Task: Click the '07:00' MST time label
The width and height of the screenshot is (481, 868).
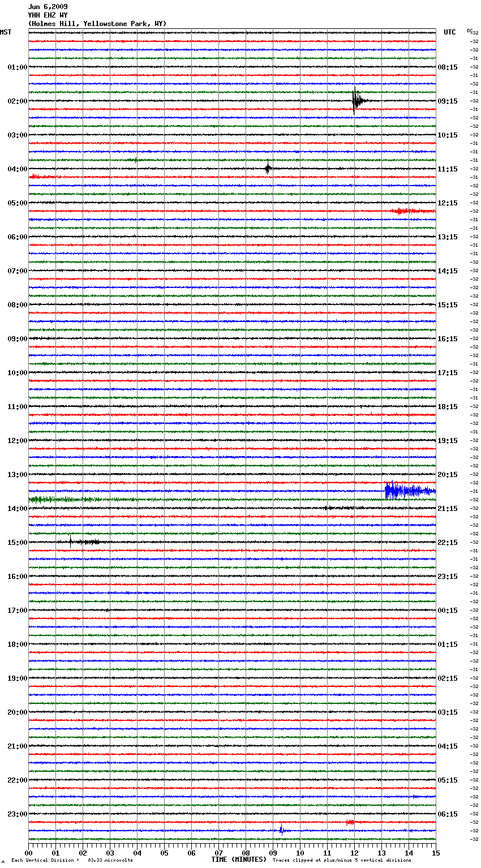Action: pos(18,271)
